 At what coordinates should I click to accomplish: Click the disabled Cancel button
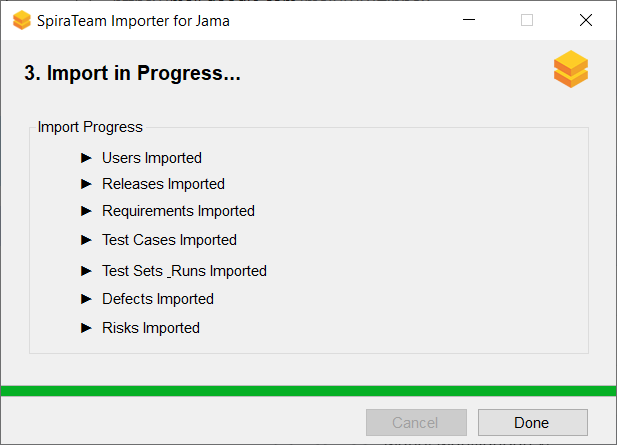coord(416,423)
